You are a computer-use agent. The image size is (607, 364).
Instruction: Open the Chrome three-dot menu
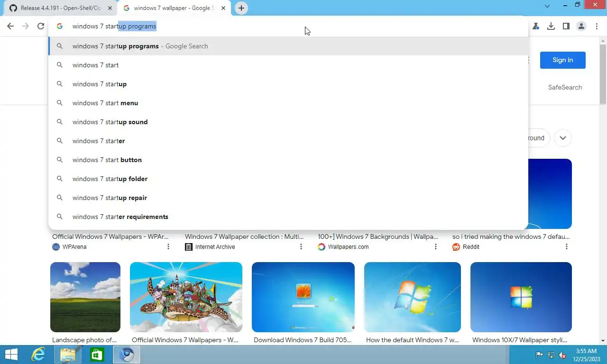pyautogui.click(x=597, y=26)
